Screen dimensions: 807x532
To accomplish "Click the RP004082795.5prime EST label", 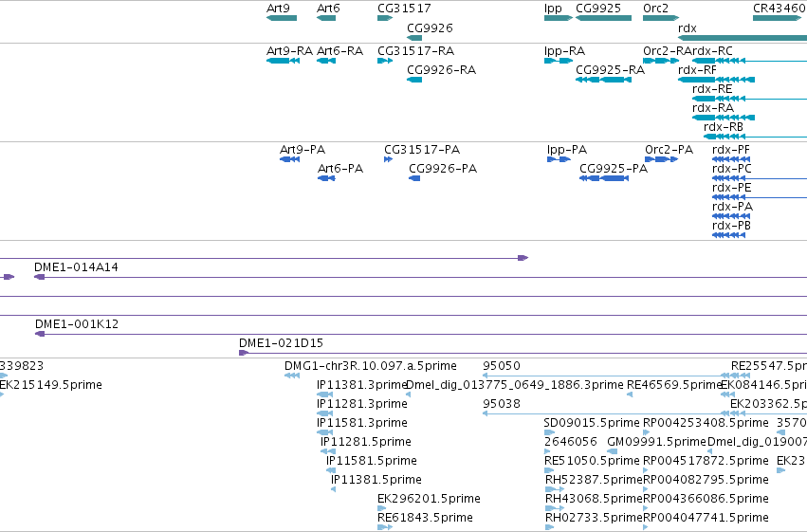I will (x=706, y=480).
